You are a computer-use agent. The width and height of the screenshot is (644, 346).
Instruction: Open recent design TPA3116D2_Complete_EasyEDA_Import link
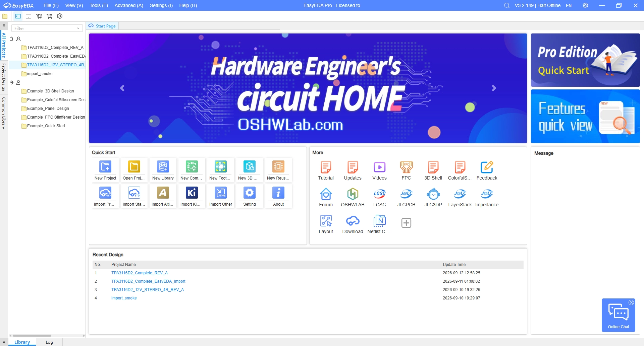pos(148,281)
